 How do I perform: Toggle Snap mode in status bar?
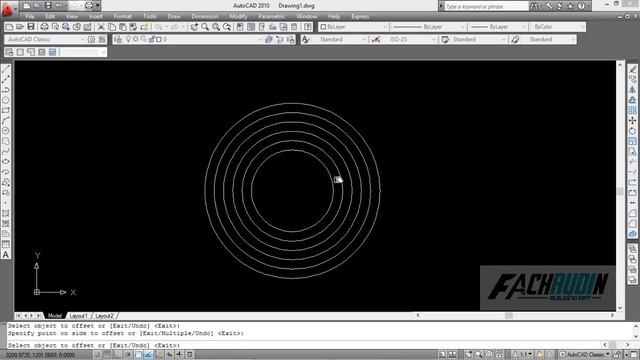(x=97, y=355)
